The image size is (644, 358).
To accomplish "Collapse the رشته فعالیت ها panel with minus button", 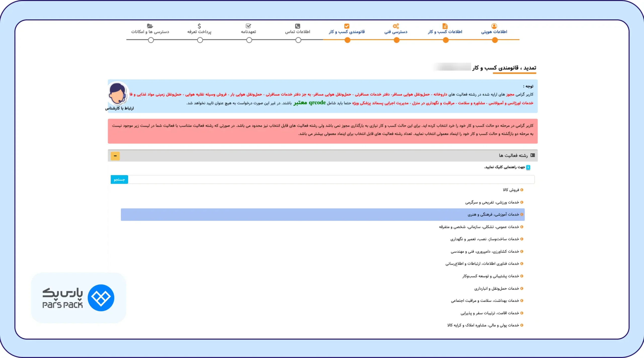I will [115, 156].
